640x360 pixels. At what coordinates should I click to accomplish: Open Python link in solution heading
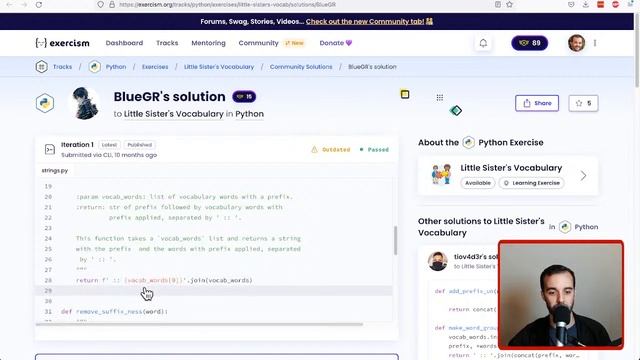[x=249, y=114]
